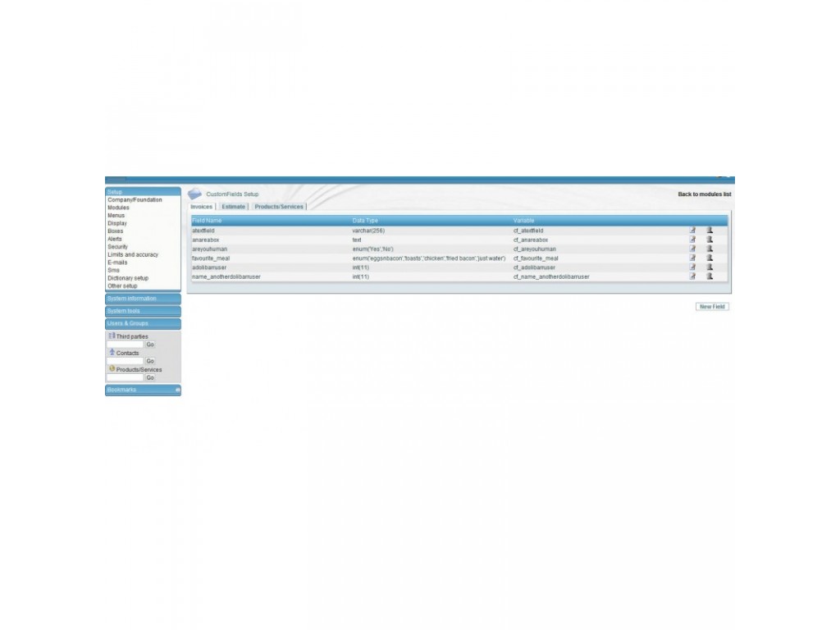Screen dimensions: 840x630
Task: Click Go next to Third parties search
Action: 150,345
